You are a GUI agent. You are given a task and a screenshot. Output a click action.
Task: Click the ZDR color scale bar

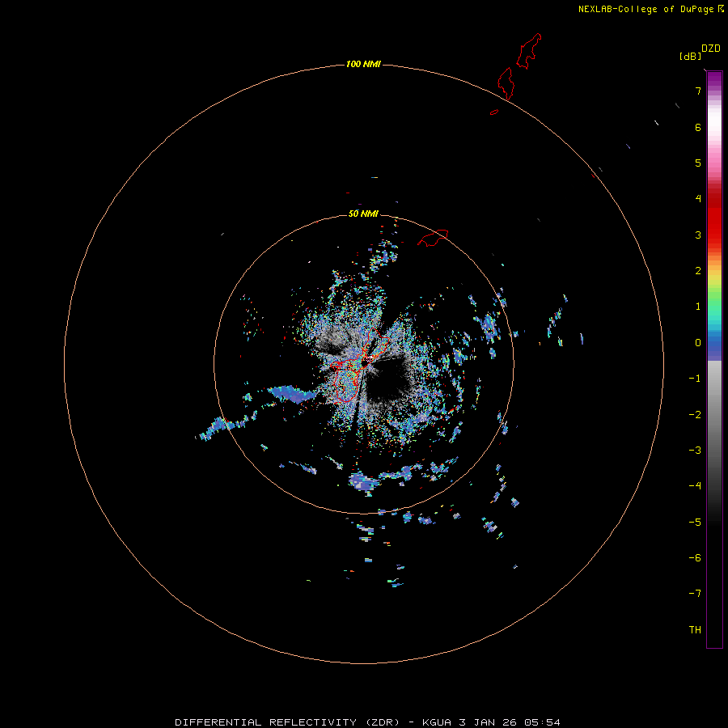(714, 359)
